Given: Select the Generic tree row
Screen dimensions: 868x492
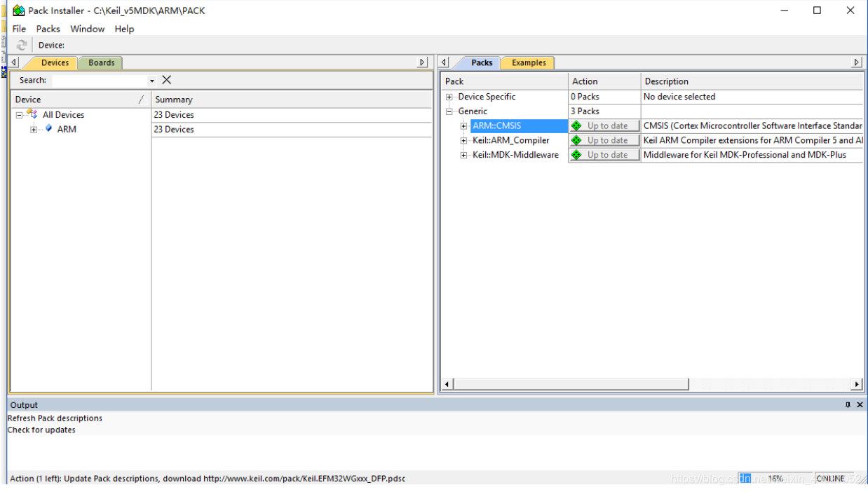Looking at the screenshot, I should tap(473, 111).
